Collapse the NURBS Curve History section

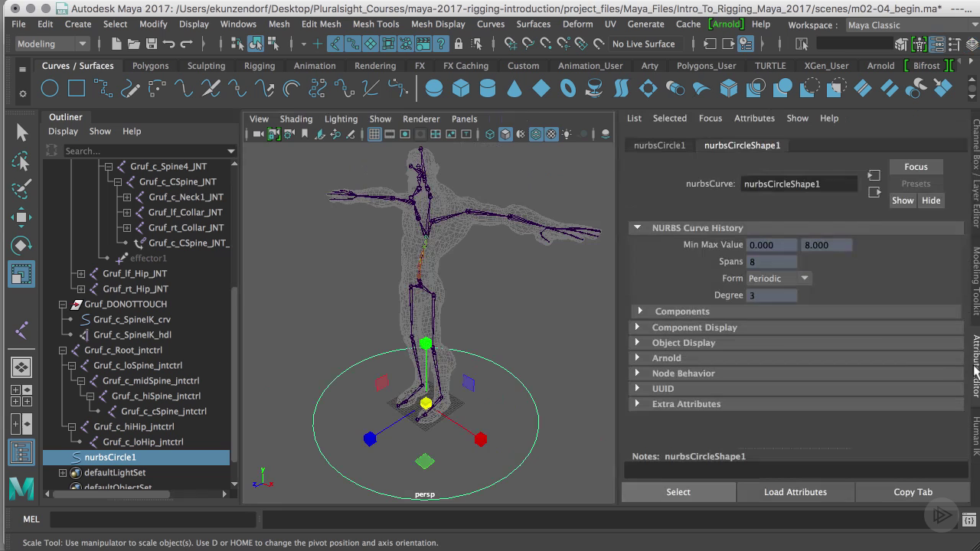[x=637, y=228]
